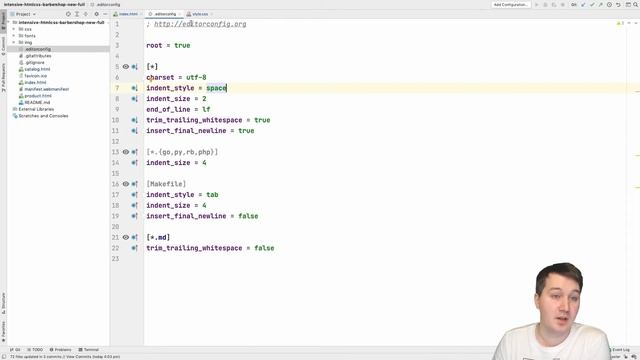Toggle the Commit vertical tool window button
640x360 pixels.
(3, 45)
